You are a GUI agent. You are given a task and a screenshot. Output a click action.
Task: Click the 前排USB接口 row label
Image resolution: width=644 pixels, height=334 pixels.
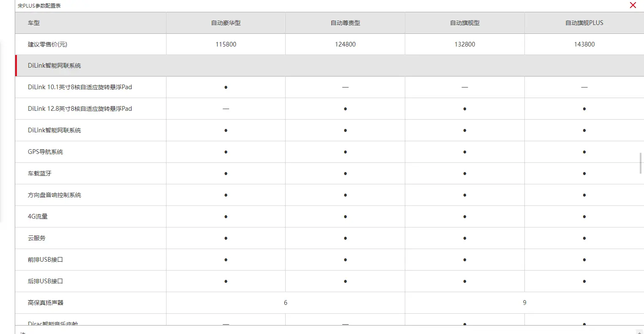[45, 260]
